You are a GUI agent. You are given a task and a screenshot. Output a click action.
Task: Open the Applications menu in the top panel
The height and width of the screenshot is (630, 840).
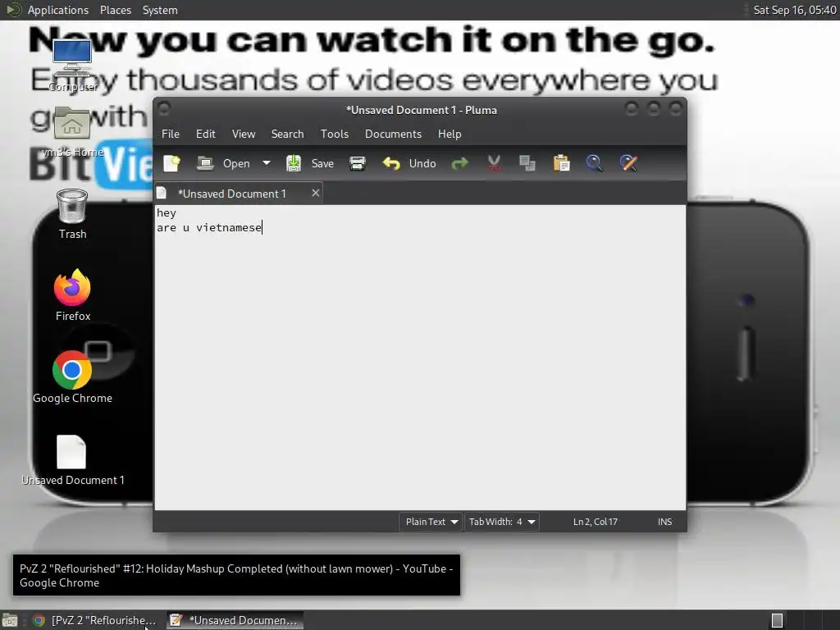click(58, 10)
